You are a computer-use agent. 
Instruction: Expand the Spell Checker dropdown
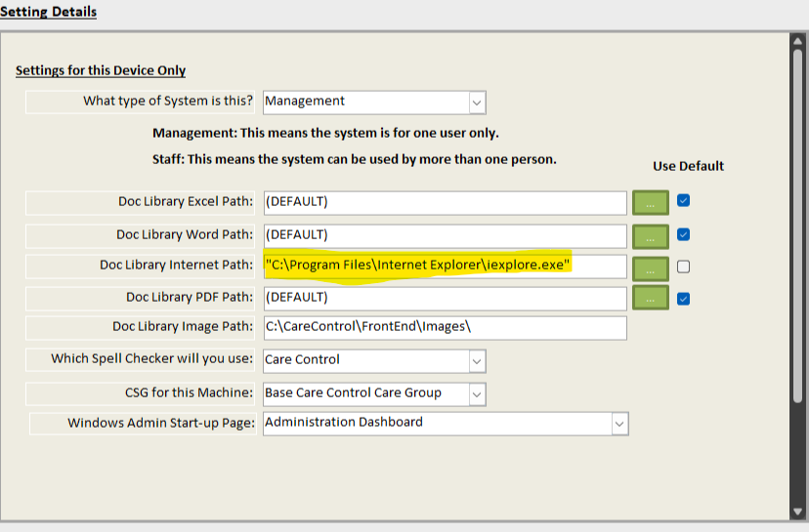(477, 360)
